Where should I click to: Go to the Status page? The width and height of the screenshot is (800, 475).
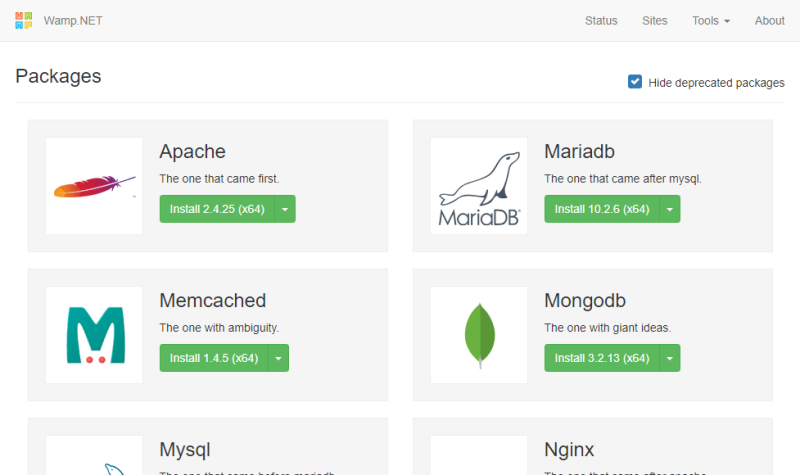point(601,21)
